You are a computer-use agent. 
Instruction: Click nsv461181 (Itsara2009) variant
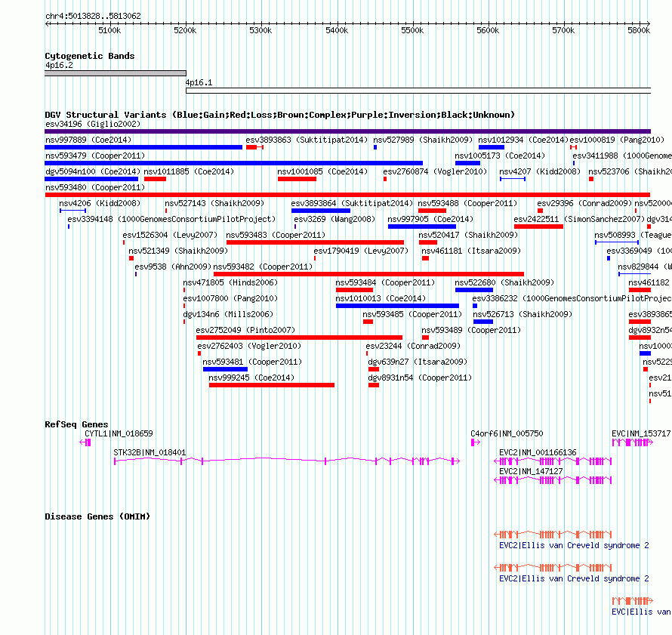(x=471, y=251)
